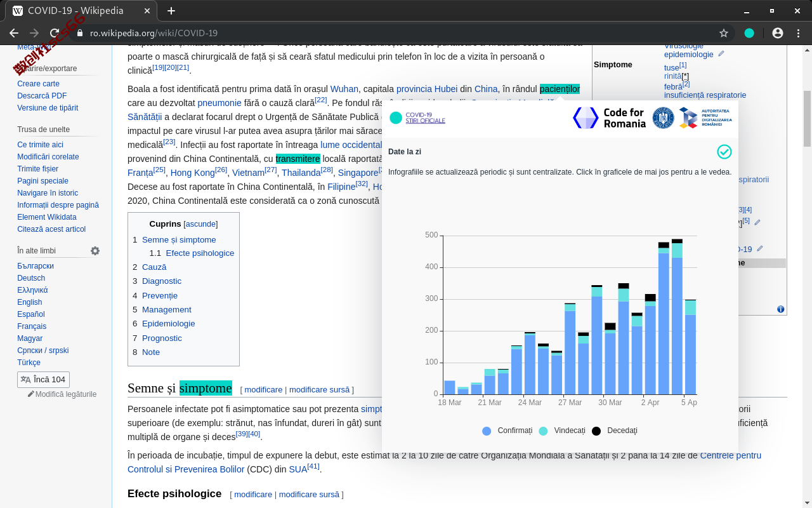Switch to the Deutsch language version
The image size is (812, 508).
[x=31, y=278]
